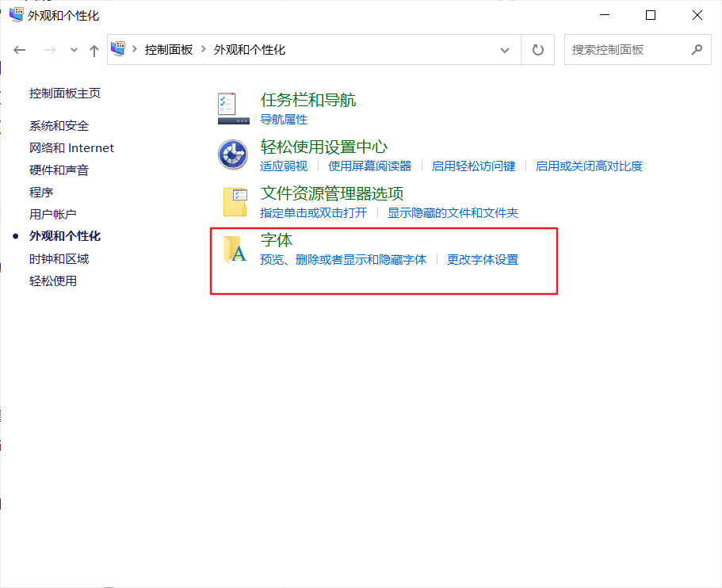The width and height of the screenshot is (722, 588).
Task: Open the Ease of Access Center icon
Action: pos(233,155)
